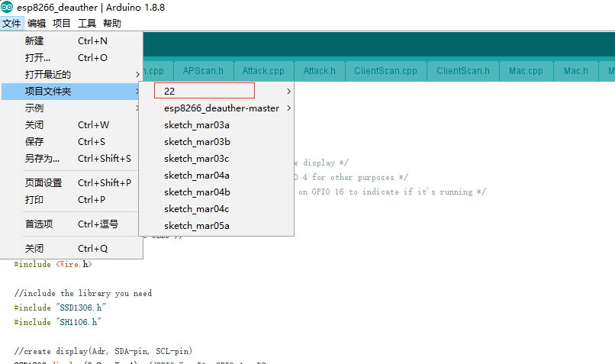
Task: Expand the 示例 examples submenu
Action: [x=34, y=108]
